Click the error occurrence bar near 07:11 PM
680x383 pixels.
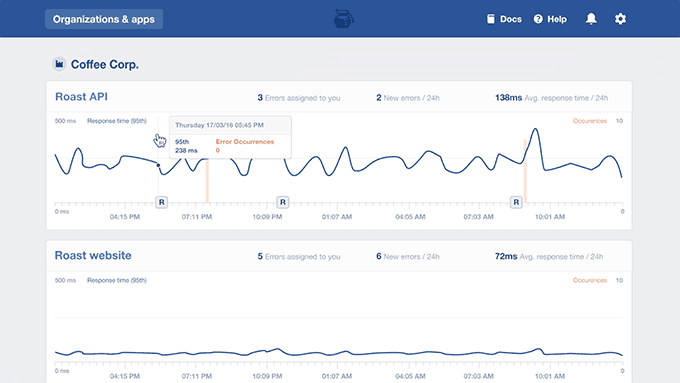pos(207,180)
